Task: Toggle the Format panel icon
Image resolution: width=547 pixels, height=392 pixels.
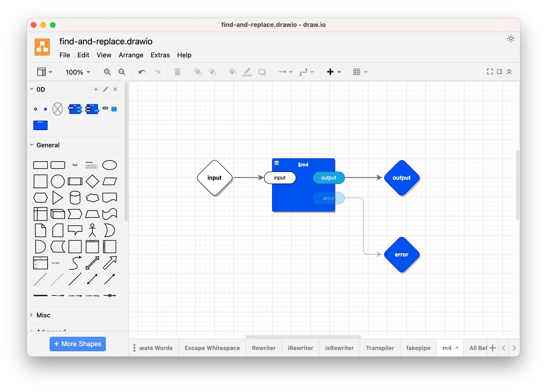Action: point(499,72)
